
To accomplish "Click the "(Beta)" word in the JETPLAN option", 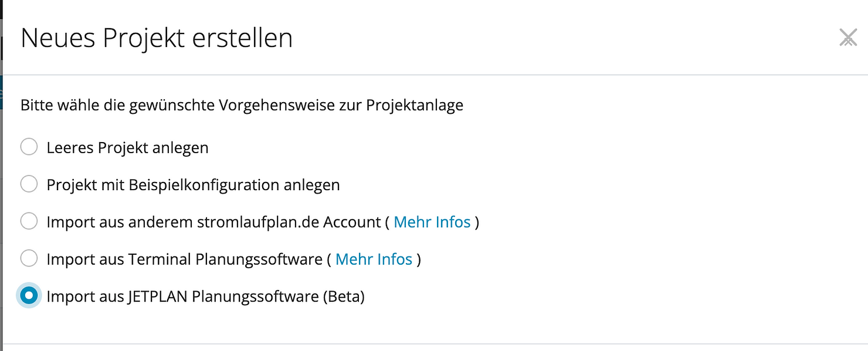I will pyautogui.click(x=344, y=297).
